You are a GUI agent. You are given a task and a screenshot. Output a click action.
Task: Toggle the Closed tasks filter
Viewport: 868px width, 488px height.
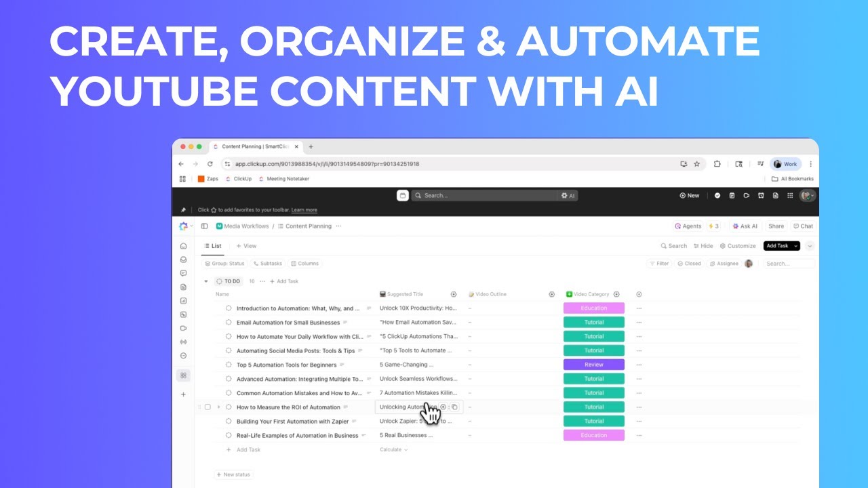[x=689, y=264]
